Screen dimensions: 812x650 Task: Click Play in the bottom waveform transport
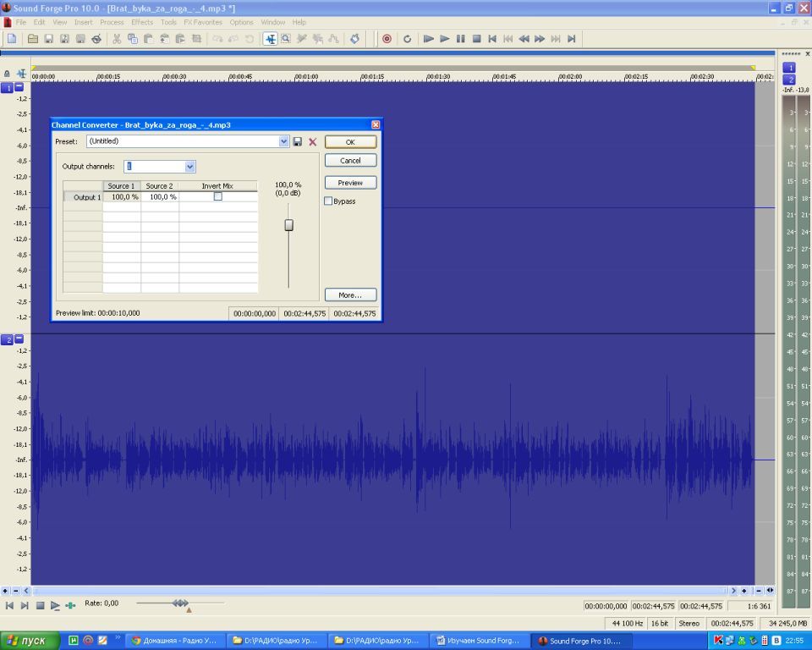point(55,605)
